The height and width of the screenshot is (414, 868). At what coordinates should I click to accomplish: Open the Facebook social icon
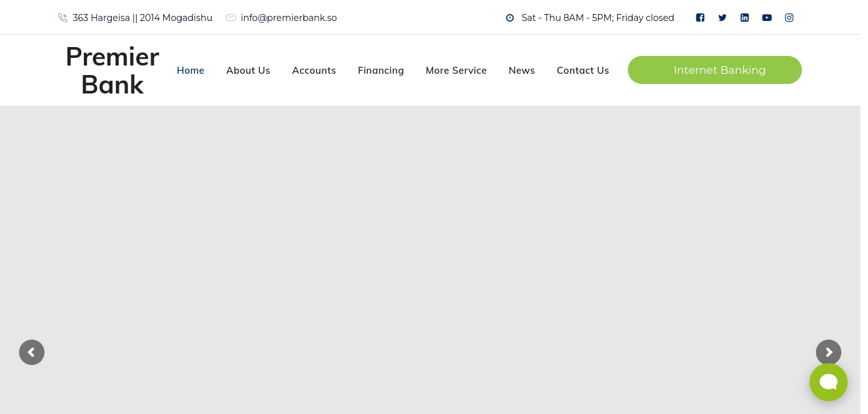[700, 18]
